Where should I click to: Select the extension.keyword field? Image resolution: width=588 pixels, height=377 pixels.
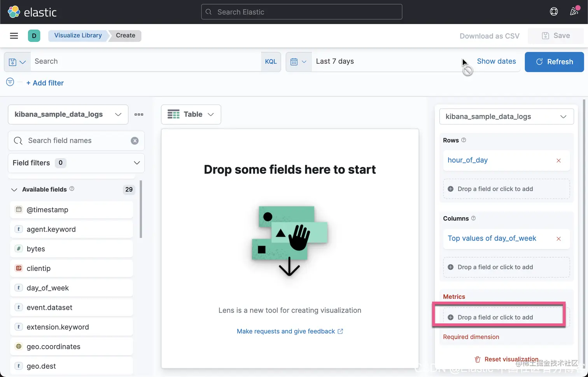(72, 327)
